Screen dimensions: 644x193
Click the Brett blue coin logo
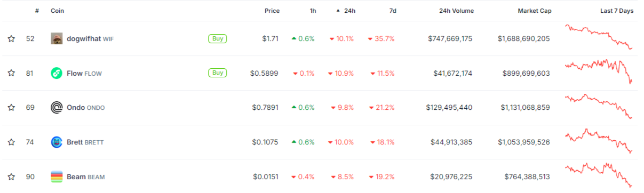tap(57, 142)
